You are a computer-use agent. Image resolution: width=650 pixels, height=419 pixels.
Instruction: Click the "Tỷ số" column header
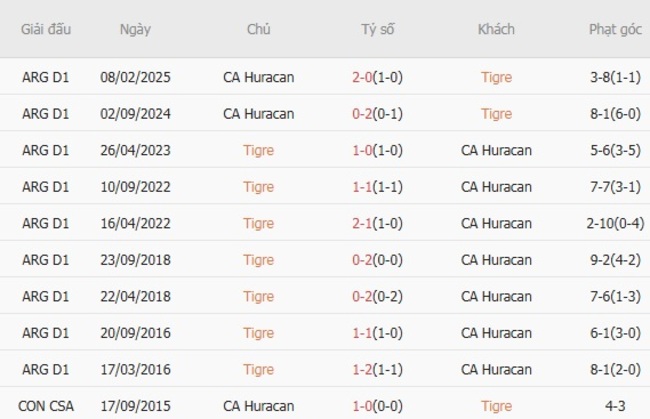(377, 29)
